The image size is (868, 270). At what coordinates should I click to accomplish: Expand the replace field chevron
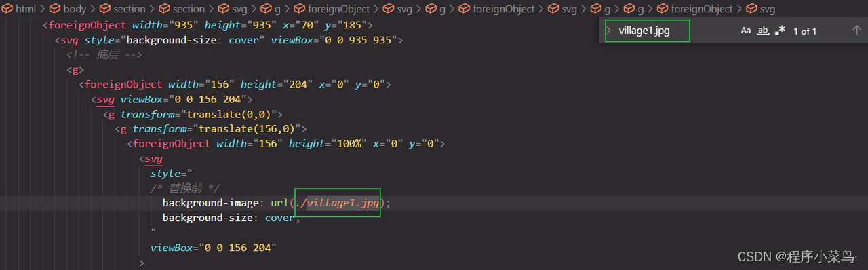[608, 31]
